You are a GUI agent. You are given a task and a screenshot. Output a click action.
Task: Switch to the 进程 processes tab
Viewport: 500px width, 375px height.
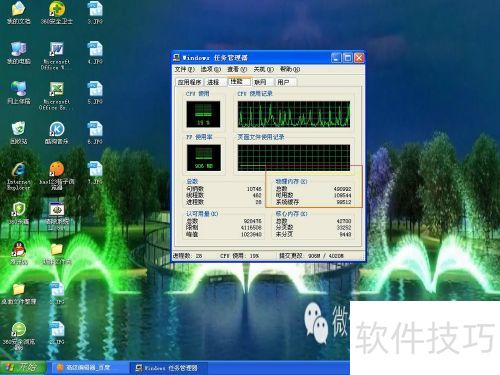click(x=214, y=82)
